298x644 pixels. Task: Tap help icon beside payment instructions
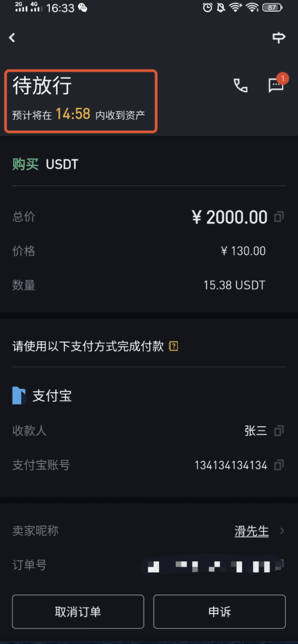[x=173, y=347]
